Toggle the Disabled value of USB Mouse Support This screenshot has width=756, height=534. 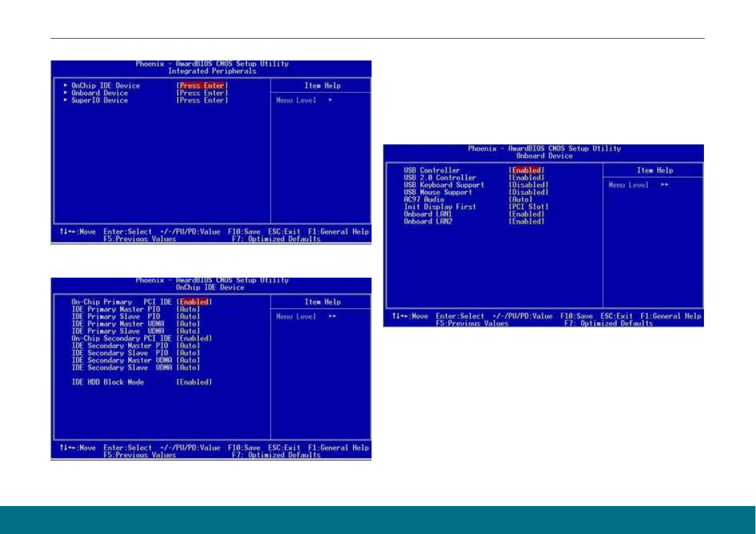click(x=528, y=192)
